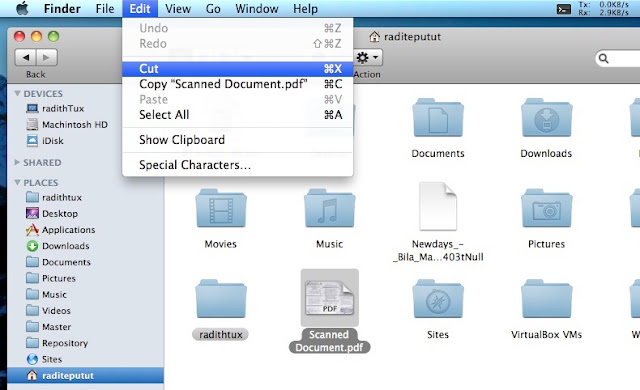Select the Movies folder icon
The image size is (640, 390).
(221, 208)
